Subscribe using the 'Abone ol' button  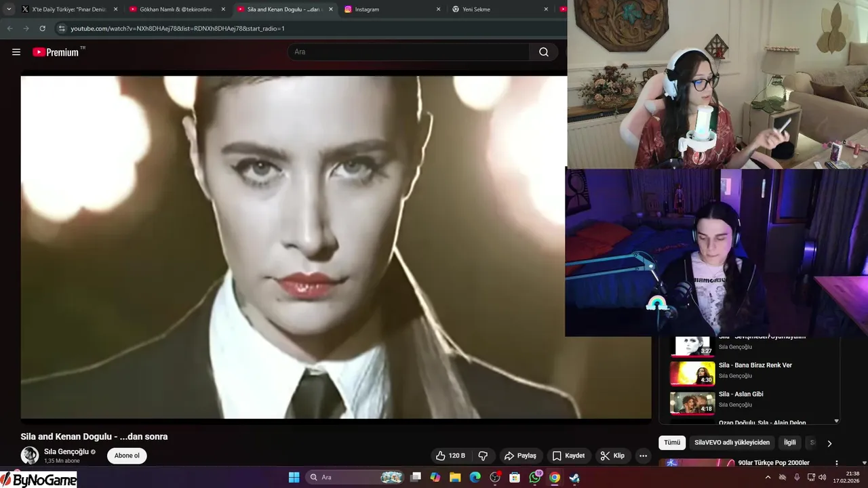pyautogui.click(x=127, y=455)
